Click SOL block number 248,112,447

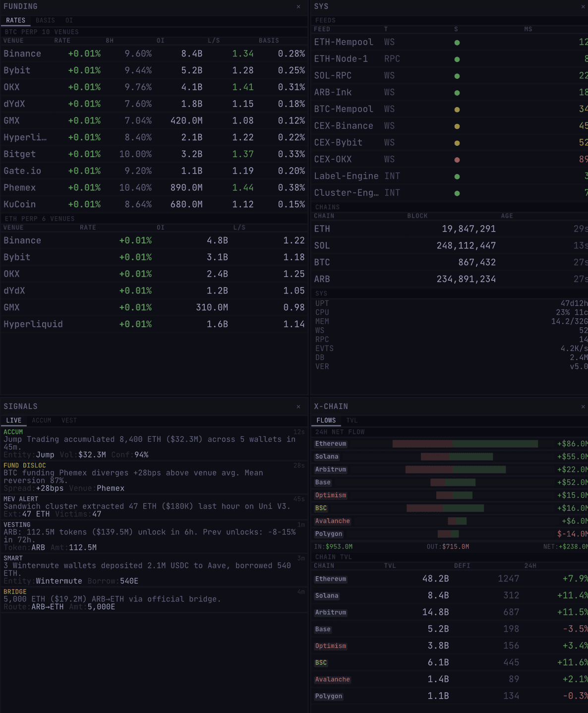point(466,246)
